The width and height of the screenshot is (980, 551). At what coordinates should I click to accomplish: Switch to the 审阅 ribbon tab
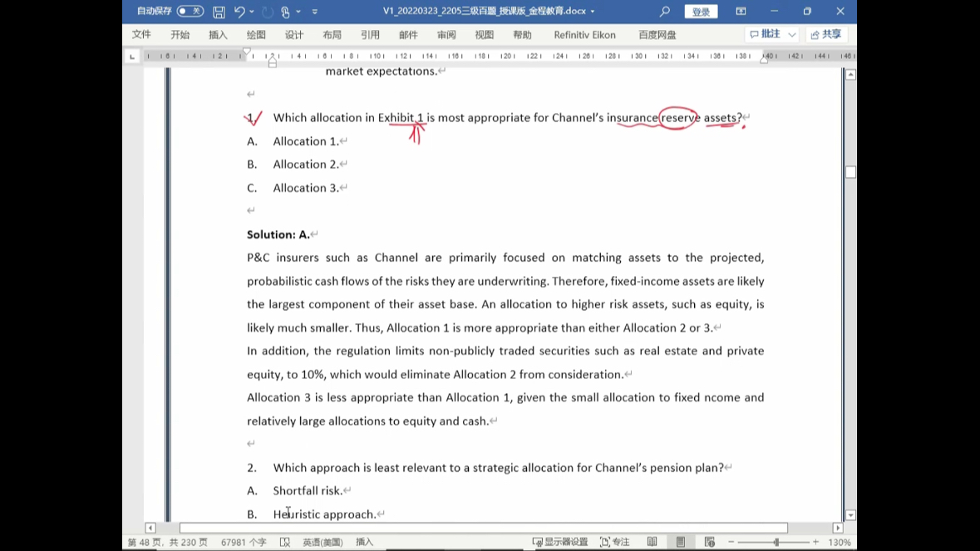point(446,35)
